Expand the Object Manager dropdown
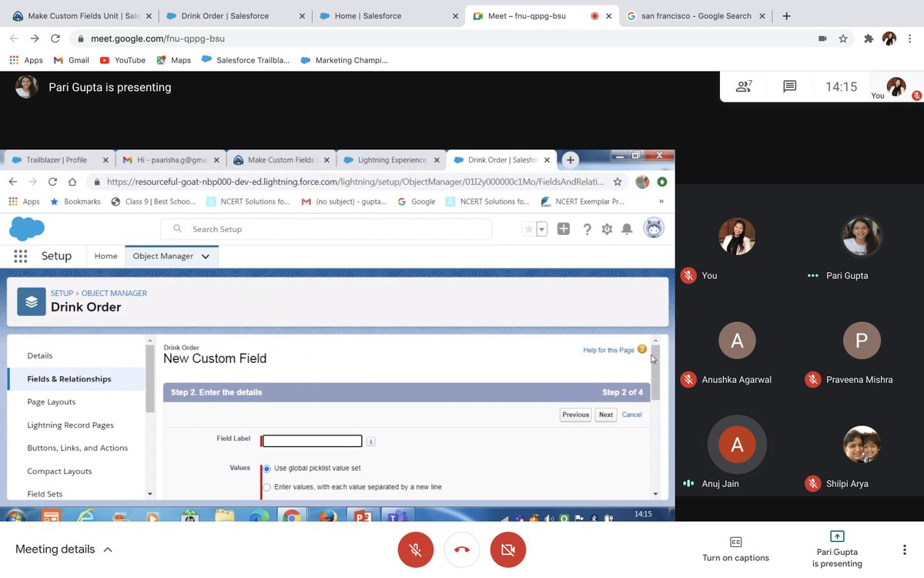 (205, 256)
